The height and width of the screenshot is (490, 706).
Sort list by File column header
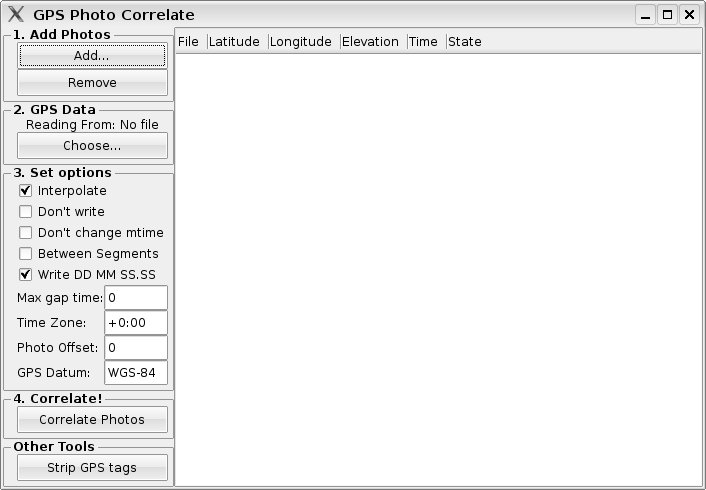tap(189, 42)
